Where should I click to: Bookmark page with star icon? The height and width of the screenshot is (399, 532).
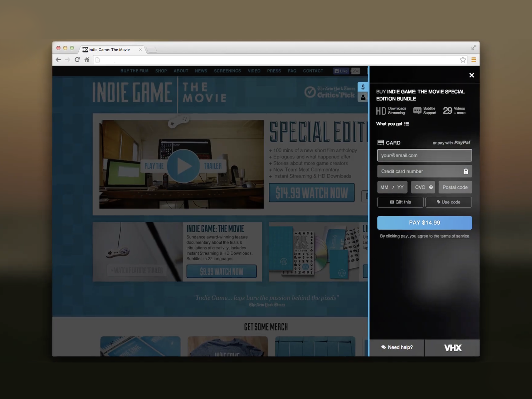463,60
